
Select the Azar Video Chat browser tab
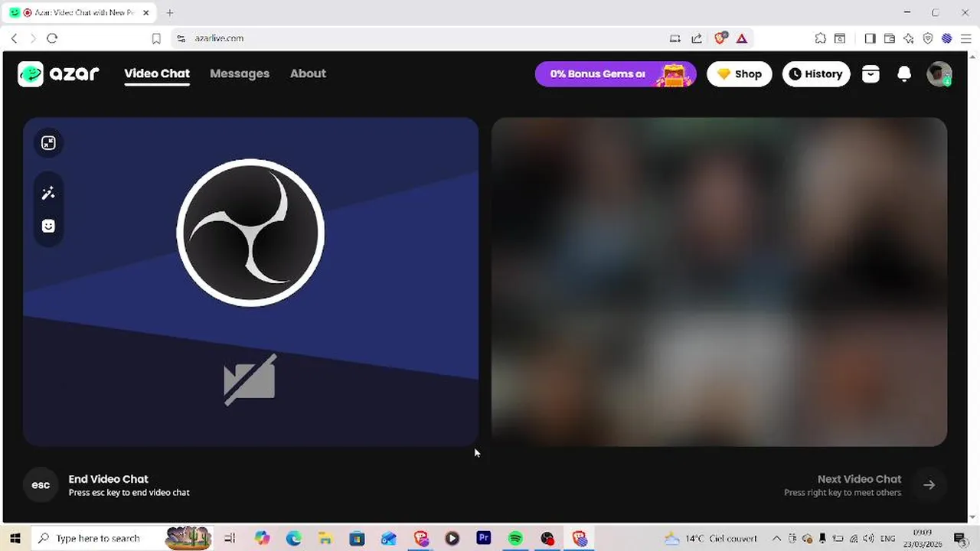[x=79, y=12]
